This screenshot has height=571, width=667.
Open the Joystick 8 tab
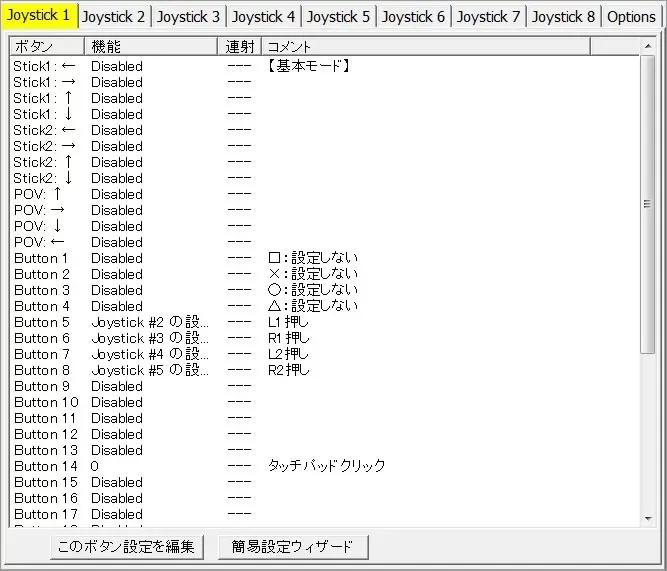(x=563, y=17)
